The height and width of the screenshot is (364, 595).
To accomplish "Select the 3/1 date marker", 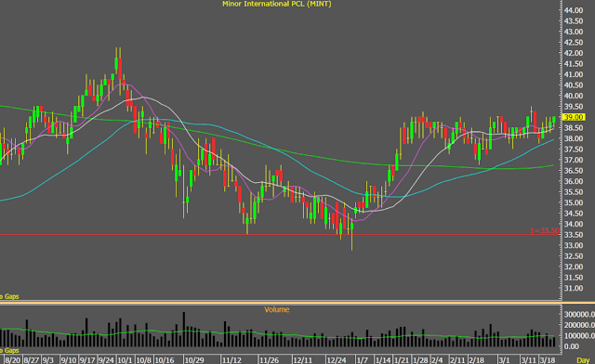I will [504, 360].
